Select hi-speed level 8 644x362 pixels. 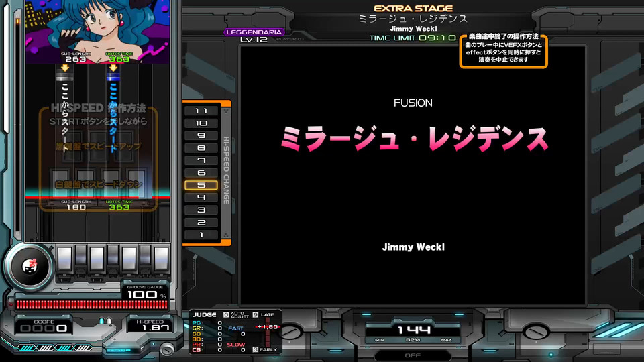(x=201, y=147)
